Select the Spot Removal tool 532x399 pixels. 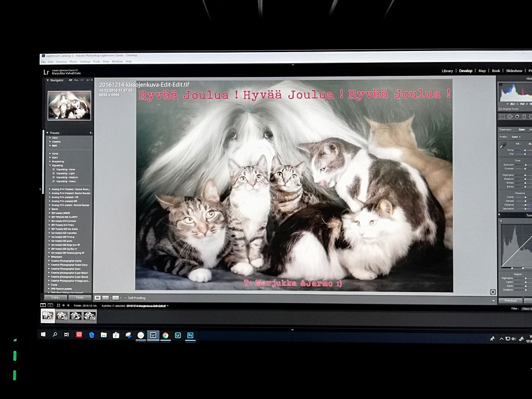point(510,116)
